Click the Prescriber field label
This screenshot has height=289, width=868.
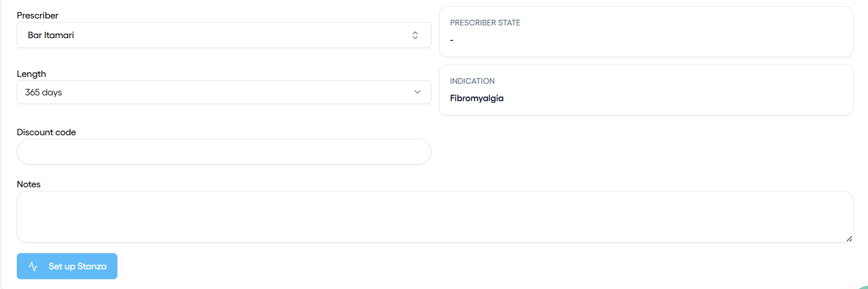pyautogui.click(x=38, y=16)
